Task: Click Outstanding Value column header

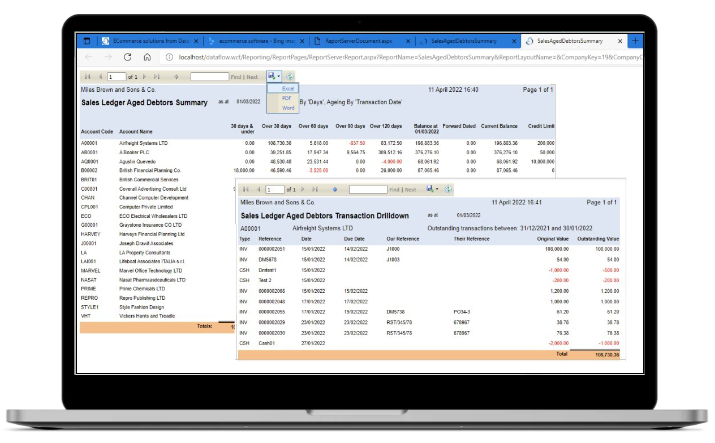Action: coord(598,239)
